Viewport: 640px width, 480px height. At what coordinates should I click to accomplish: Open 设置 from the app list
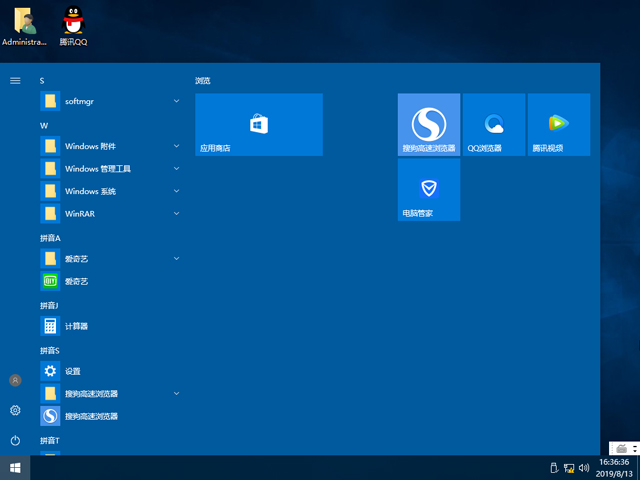pos(73,371)
